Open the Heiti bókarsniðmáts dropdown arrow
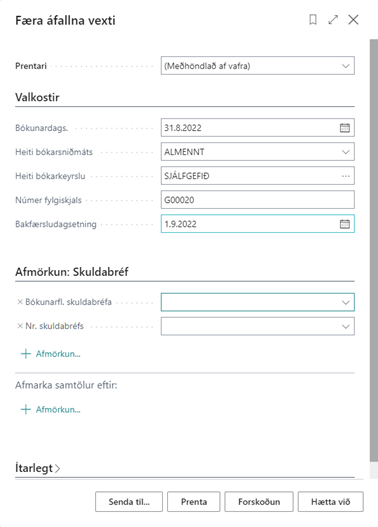This screenshot has height=527, width=378. pyautogui.click(x=345, y=152)
